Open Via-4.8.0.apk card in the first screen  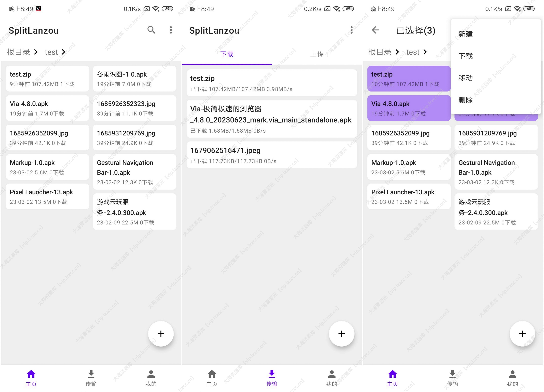47,108
